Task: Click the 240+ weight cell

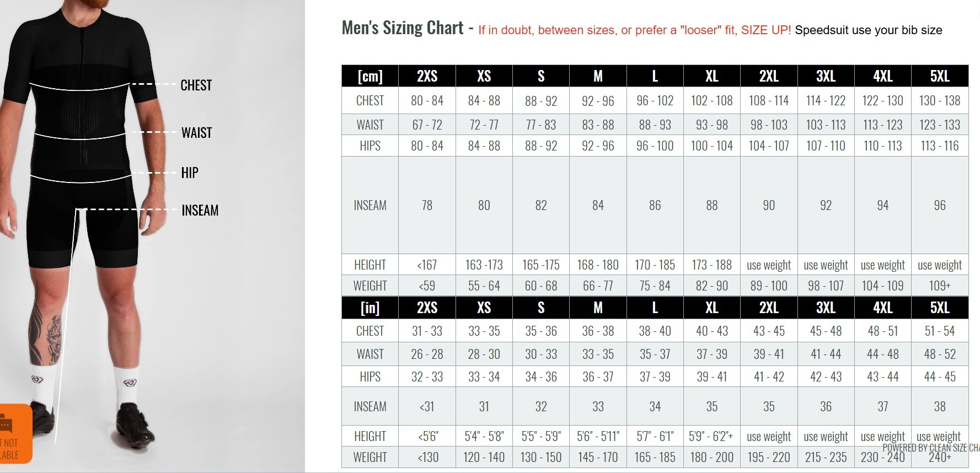Action: click(940, 458)
